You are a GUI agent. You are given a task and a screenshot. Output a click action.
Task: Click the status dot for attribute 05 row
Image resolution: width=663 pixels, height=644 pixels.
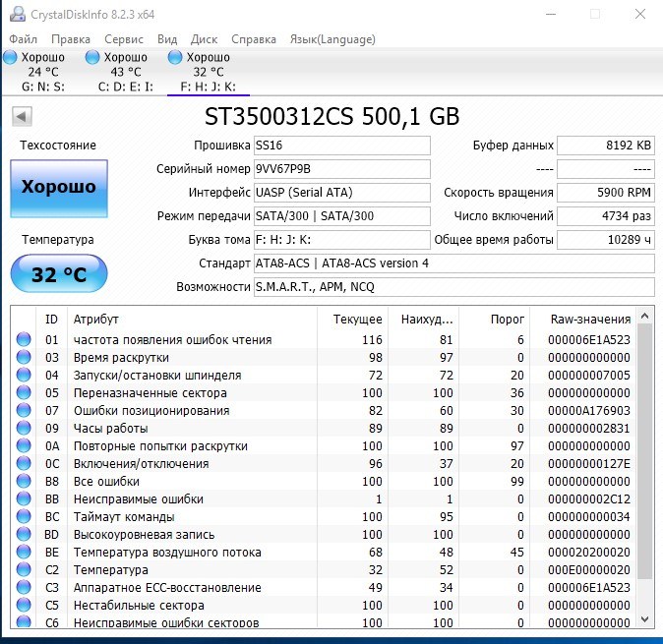tap(23, 393)
